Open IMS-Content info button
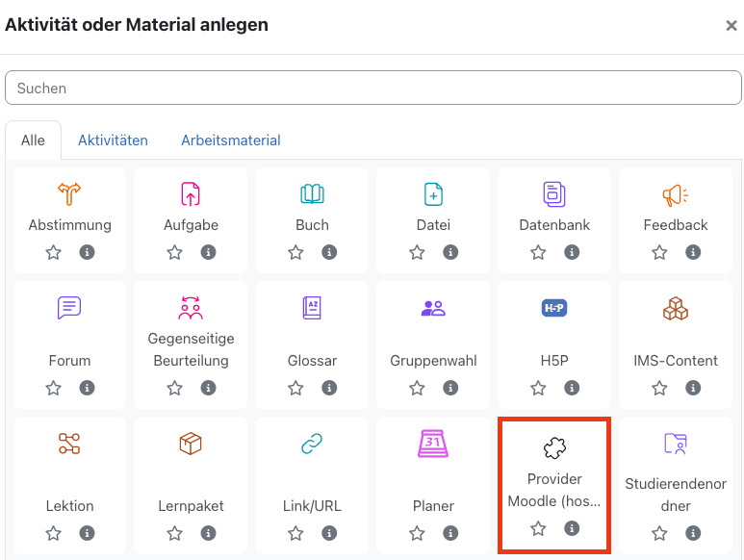 click(x=693, y=388)
